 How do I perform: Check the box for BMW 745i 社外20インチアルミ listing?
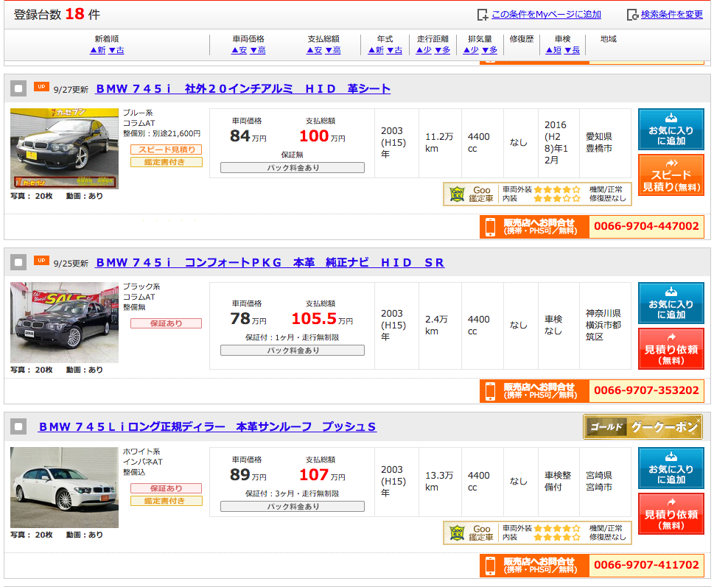tap(18, 88)
